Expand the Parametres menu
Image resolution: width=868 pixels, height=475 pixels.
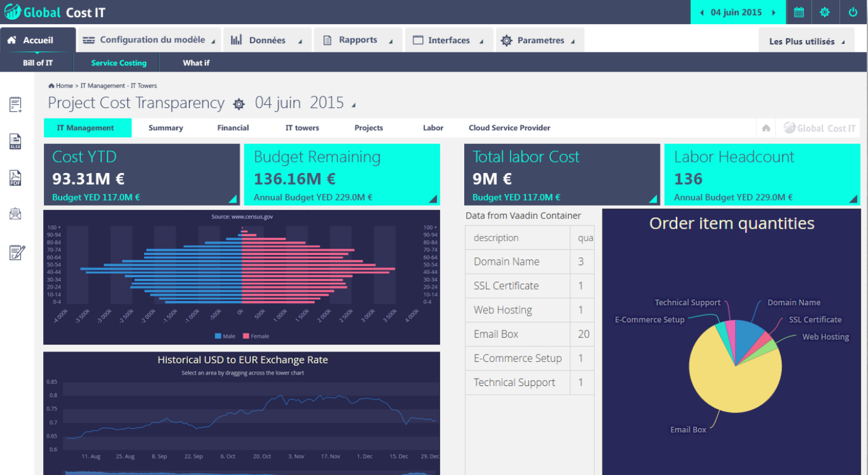pos(540,40)
